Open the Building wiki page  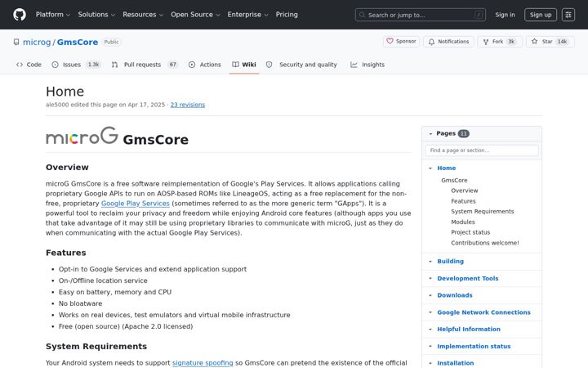[450, 262]
